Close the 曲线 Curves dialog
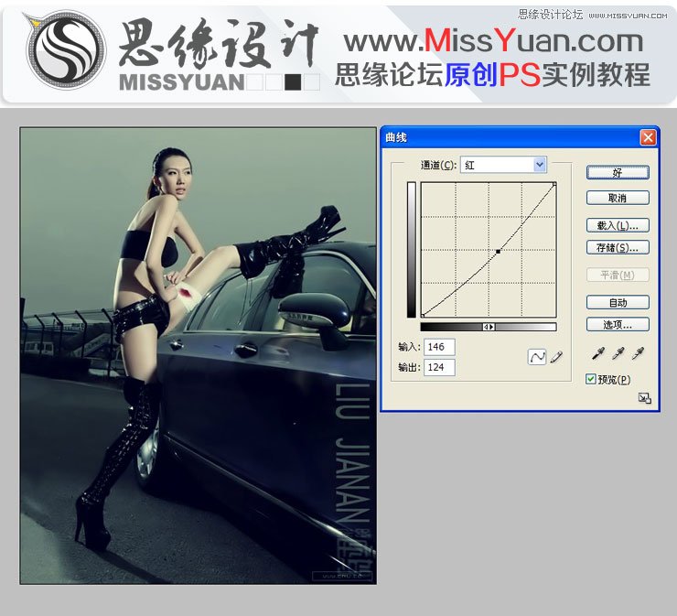This screenshot has width=677, height=616. coord(648,138)
